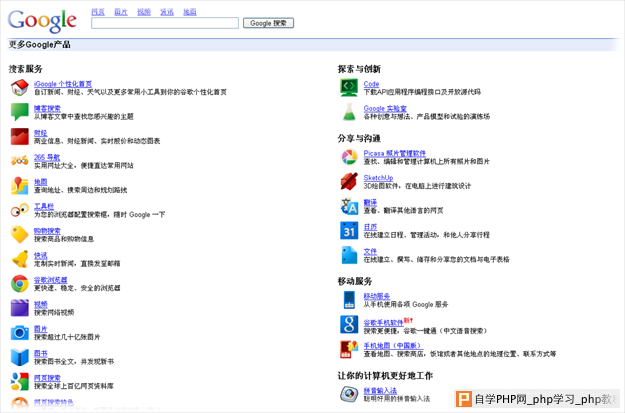Open the 地图 link in the search services list

pos(41,182)
